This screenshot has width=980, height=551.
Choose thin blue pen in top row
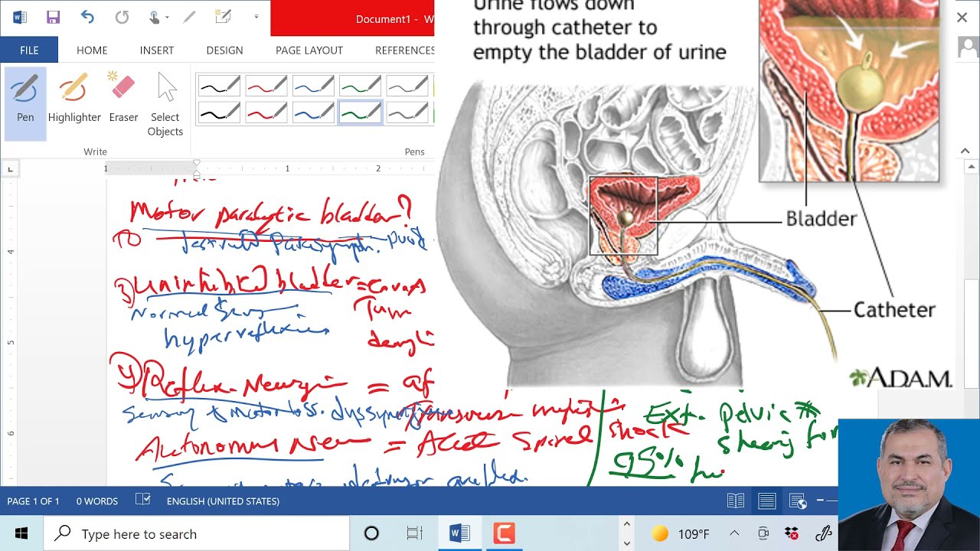[x=313, y=85]
